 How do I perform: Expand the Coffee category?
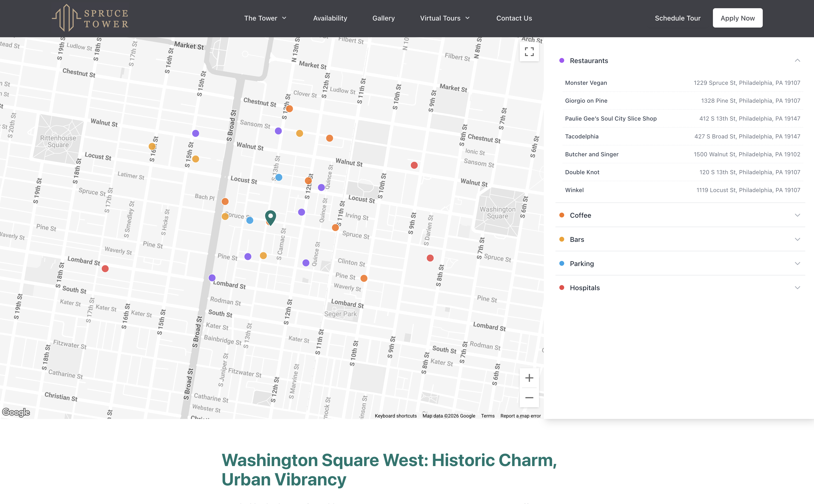680,215
